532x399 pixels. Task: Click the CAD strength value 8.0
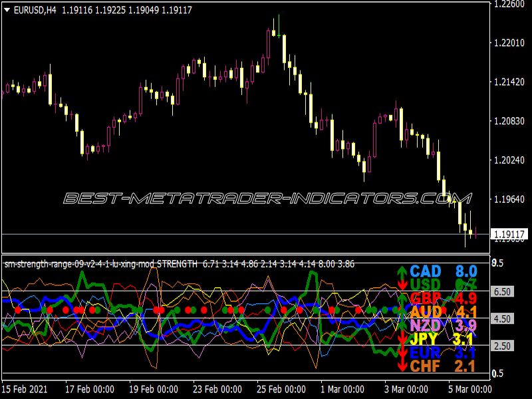point(466,271)
